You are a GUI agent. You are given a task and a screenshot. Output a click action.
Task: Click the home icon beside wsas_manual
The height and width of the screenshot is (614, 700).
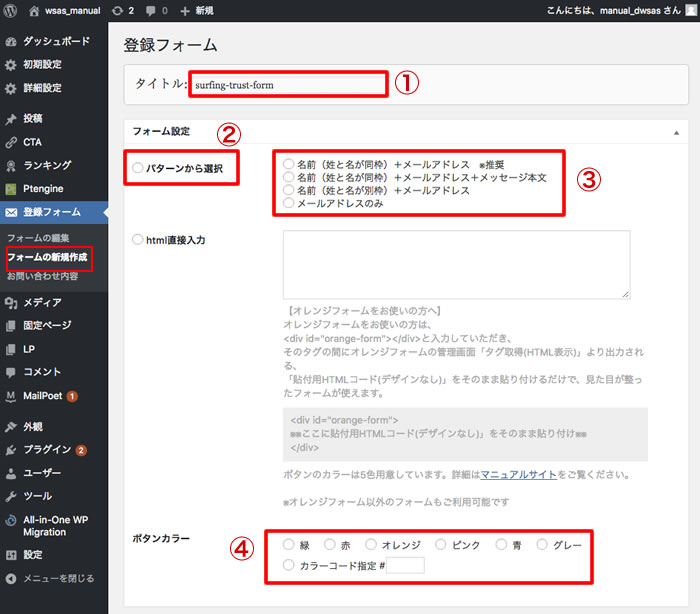coord(35,11)
